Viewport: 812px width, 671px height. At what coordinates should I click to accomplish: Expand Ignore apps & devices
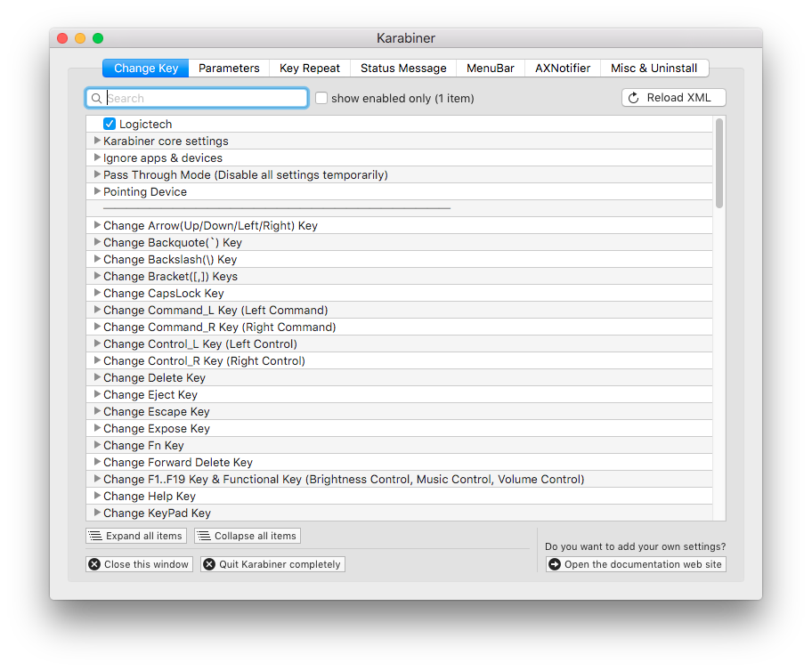(97, 158)
